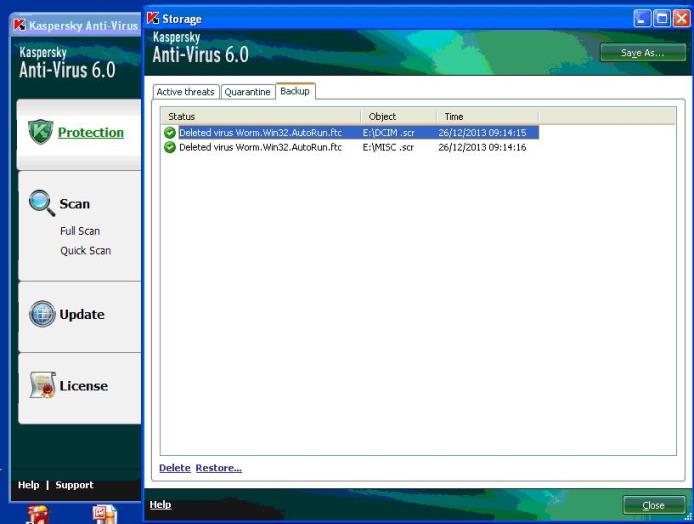
Task: Open Help in the Storage window footer
Action: point(160,505)
